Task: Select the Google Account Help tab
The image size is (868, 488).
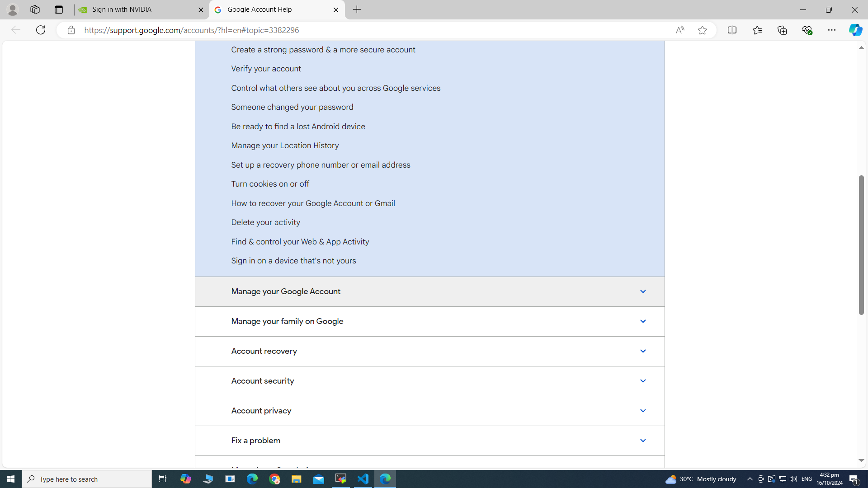Action: (277, 9)
